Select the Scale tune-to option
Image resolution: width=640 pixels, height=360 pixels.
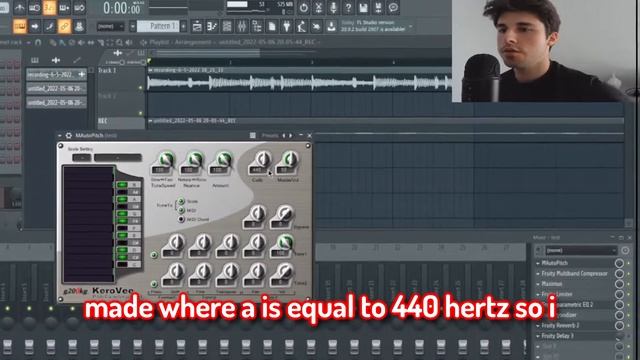(x=181, y=201)
